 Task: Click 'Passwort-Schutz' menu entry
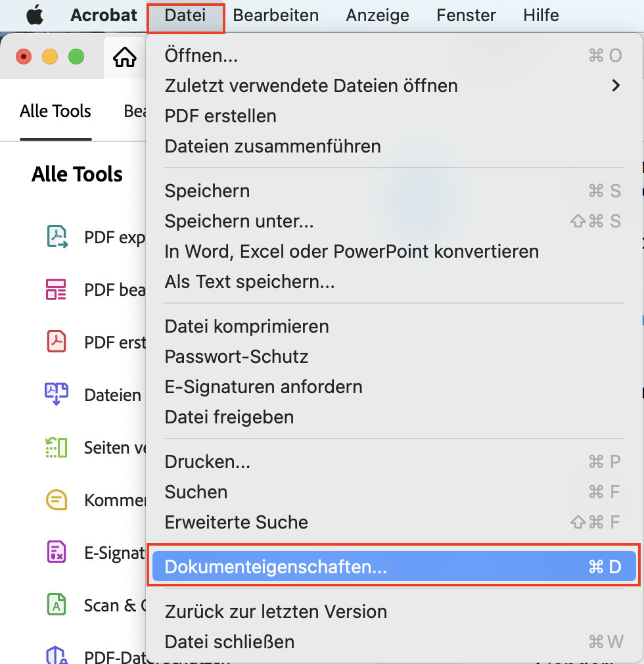point(236,357)
